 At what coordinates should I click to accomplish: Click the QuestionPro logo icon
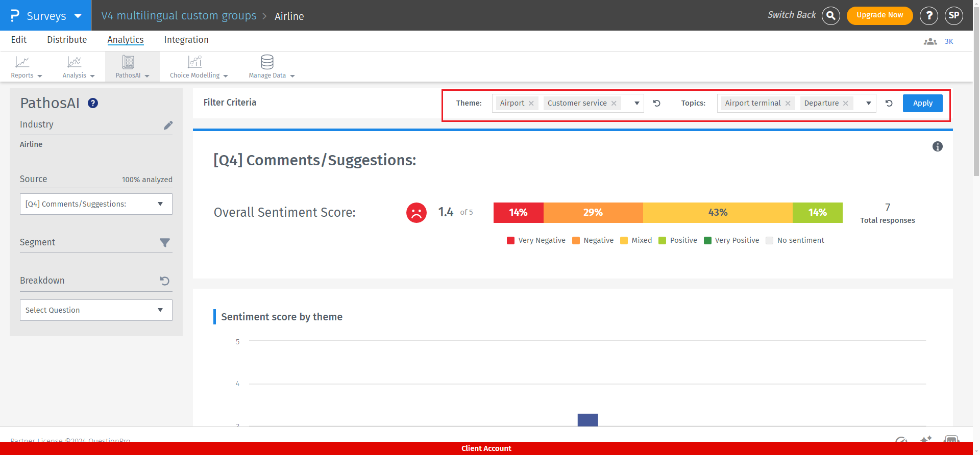[x=15, y=16]
